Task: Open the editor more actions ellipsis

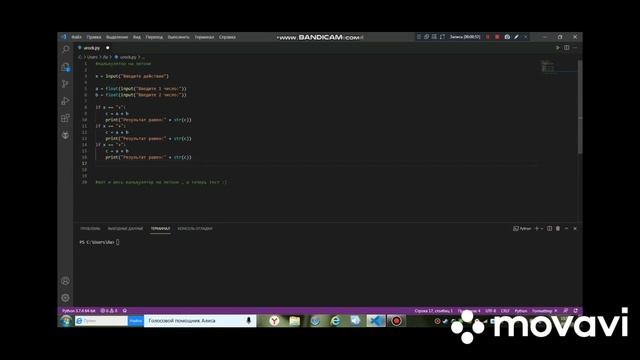Action: (x=575, y=48)
